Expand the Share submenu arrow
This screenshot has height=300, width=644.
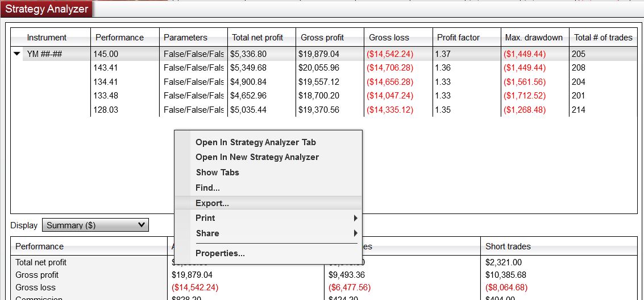pyautogui.click(x=355, y=233)
